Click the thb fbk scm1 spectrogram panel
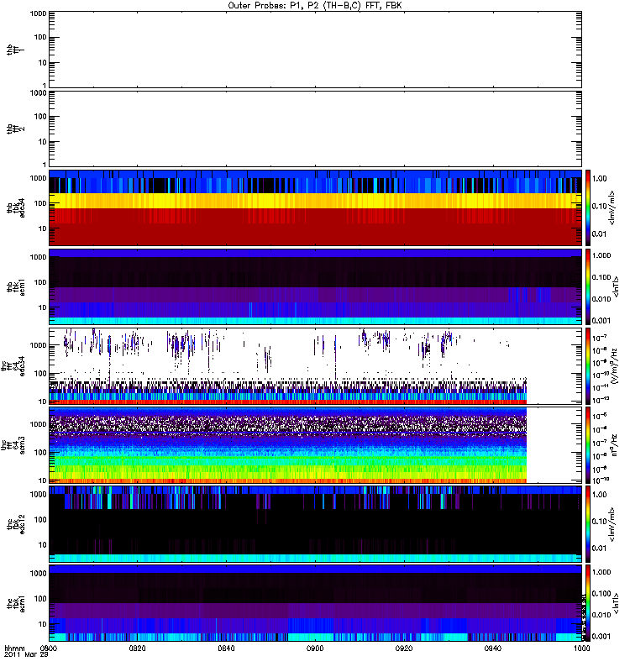 (315, 286)
